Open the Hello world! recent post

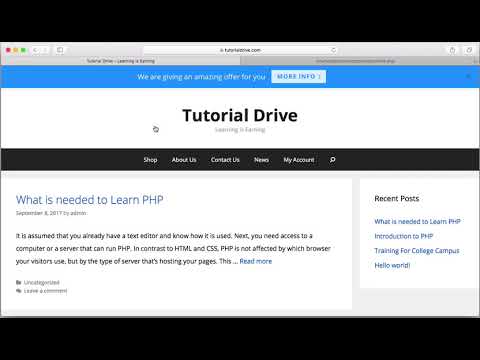392,265
